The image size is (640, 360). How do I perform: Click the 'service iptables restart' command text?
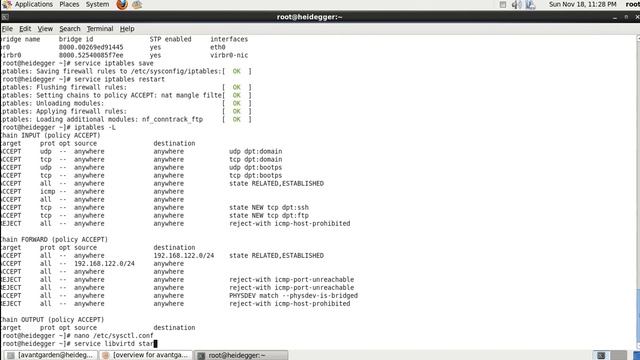point(119,79)
